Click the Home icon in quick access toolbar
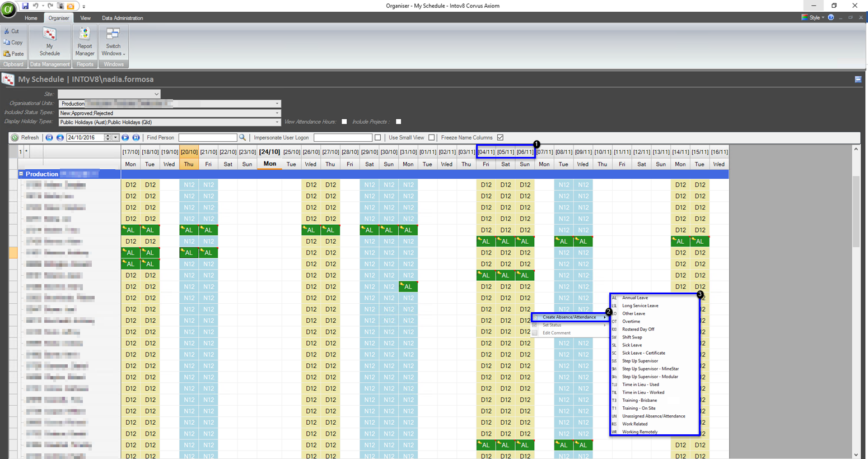 click(x=71, y=6)
